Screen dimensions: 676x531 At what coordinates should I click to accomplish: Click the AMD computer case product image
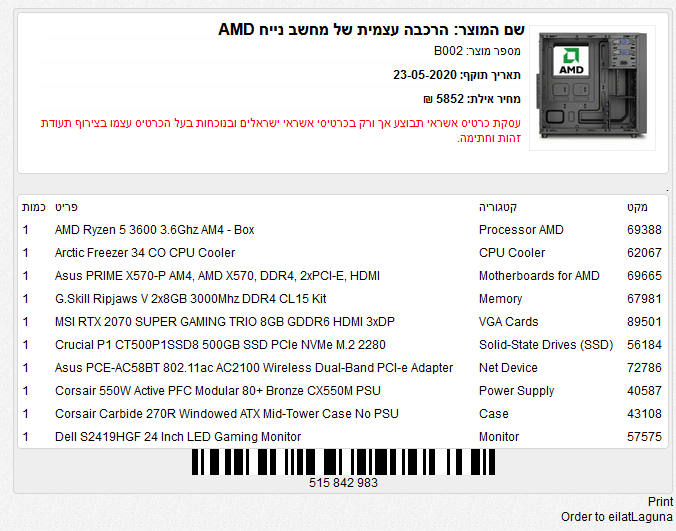[592, 87]
